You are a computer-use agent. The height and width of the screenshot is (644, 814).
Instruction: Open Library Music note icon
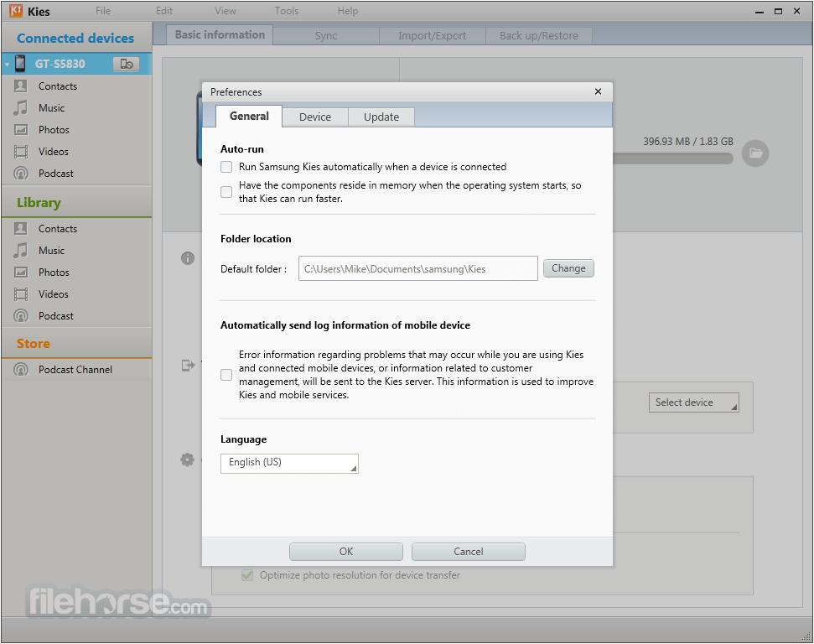coord(21,251)
